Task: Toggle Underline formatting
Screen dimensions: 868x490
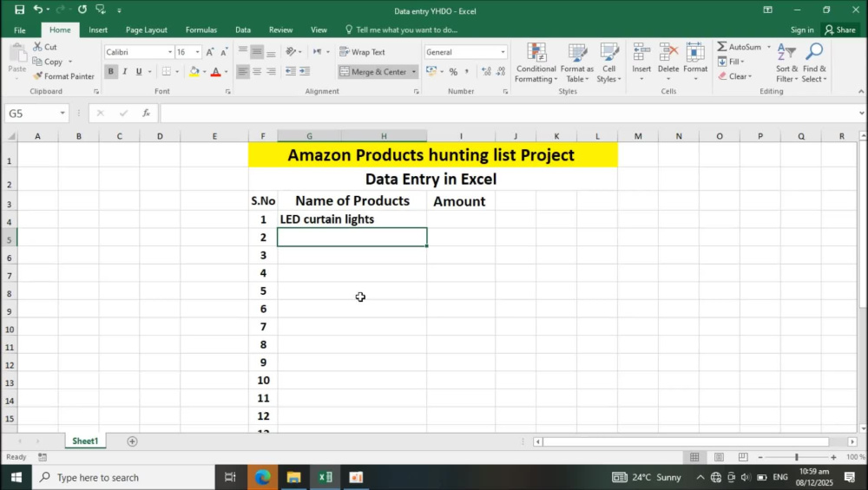Action: point(139,71)
